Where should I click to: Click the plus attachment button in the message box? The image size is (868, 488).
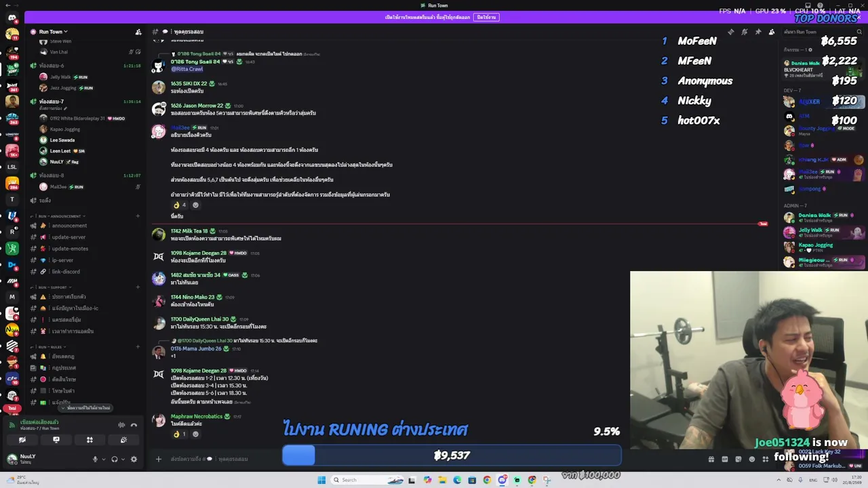click(x=159, y=459)
